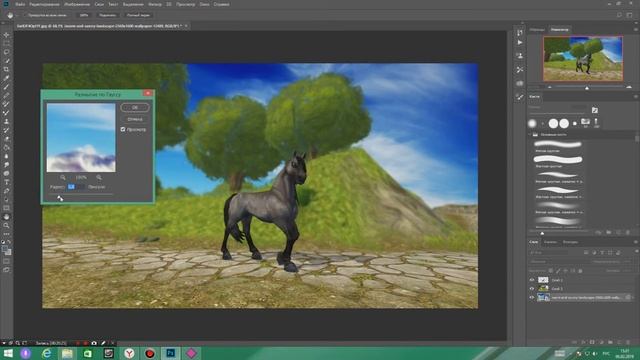The height and width of the screenshot is (360, 640).
Task: Select the Rectangle shape tool
Action: (x=6, y=208)
